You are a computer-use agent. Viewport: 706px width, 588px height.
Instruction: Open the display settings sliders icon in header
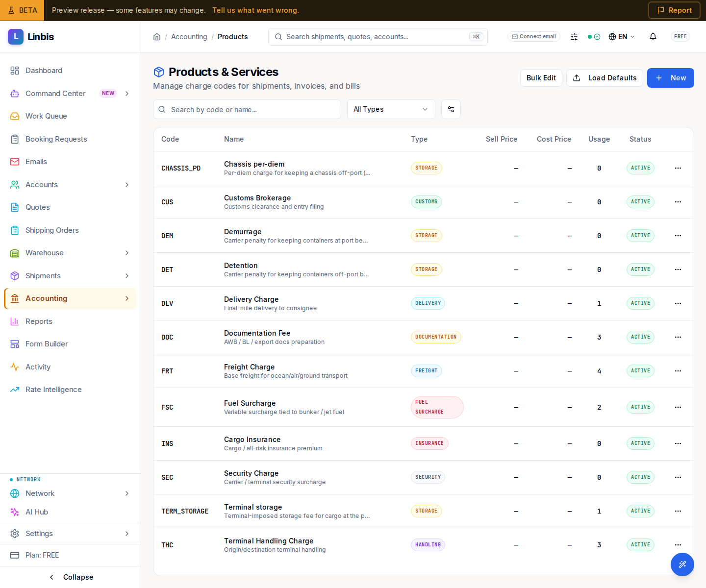(x=574, y=37)
